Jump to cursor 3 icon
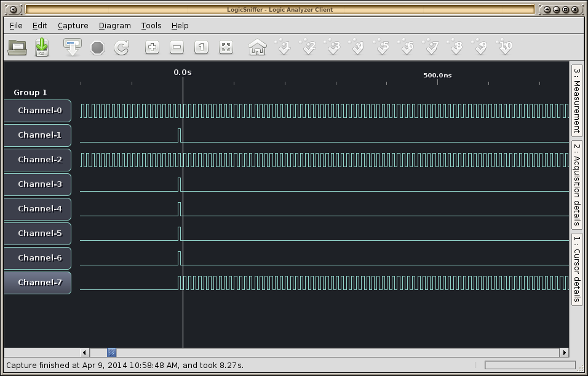588x376 pixels. pyautogui.click(x=333, y=47)
